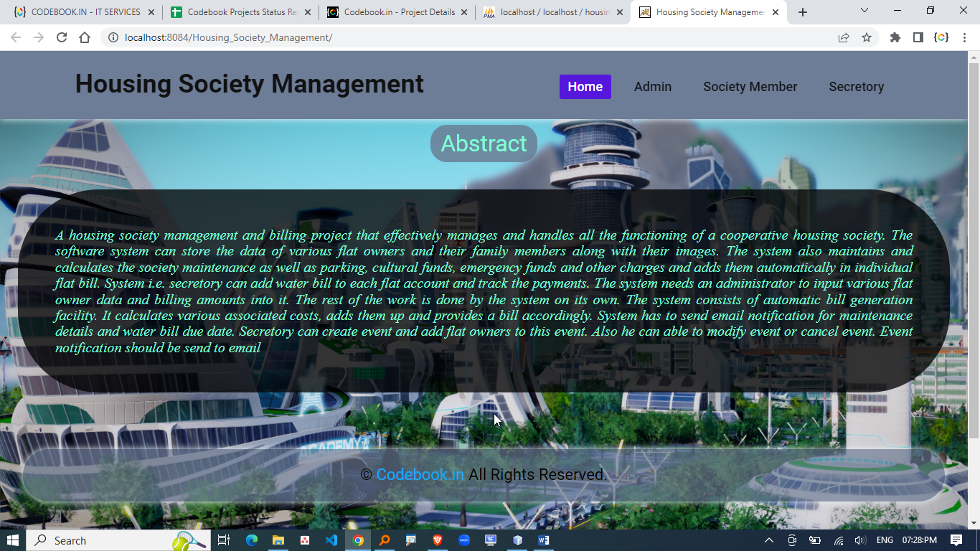Screen dimensions: 980x551
Task: View site information for localhost
Action: [x=113, y=38]
